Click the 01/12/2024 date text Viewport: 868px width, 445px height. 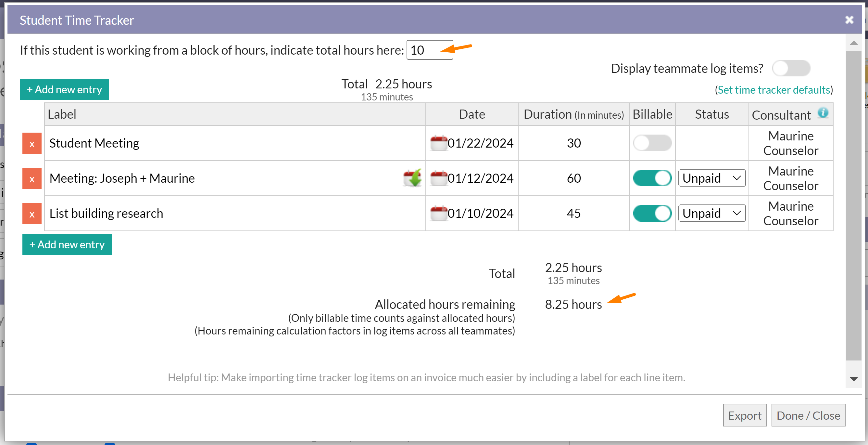click(480, 178)
